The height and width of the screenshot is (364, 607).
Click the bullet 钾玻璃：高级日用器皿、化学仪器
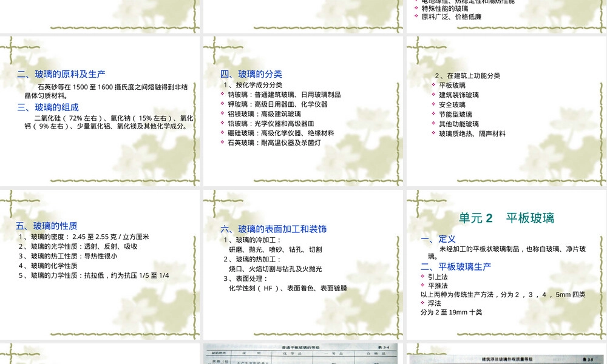coord(277,104)
